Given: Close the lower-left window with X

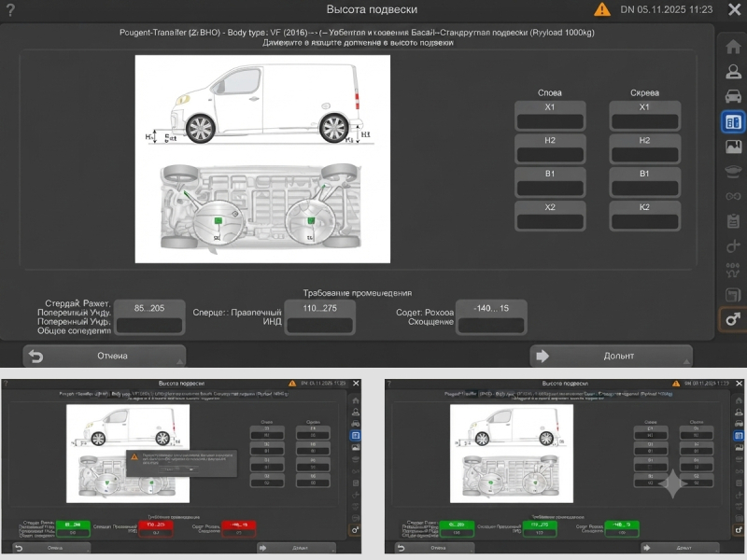Looking at the screenshot, I should 356,383.
